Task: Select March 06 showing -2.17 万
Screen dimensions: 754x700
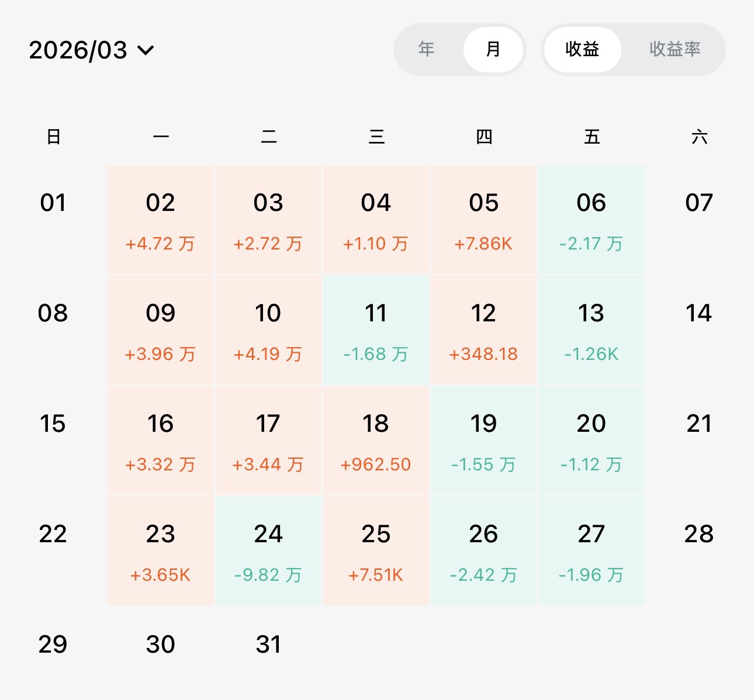Action: coord(591,220)
